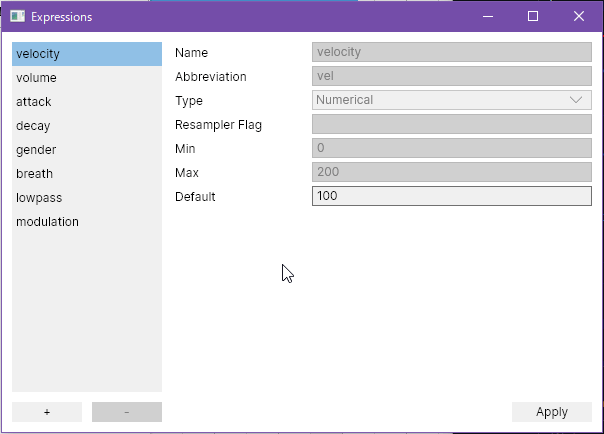
Task: Remove expression with the minus button
Action: click(x=127, y=412)
